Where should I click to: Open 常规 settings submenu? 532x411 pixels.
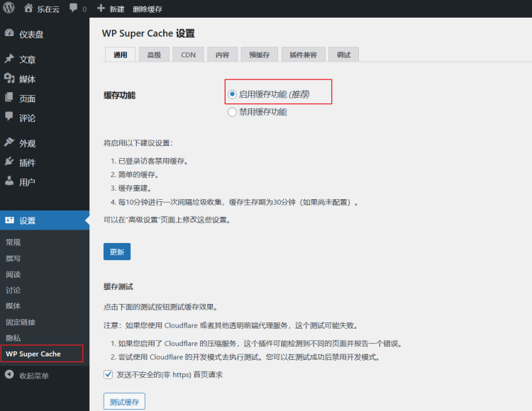click(13, 242)
